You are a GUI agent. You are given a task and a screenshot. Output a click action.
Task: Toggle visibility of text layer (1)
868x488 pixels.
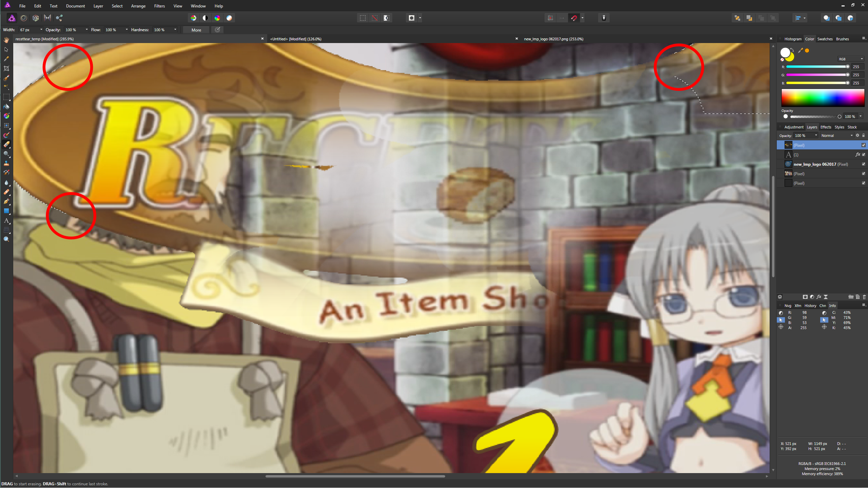pos(864,155)
